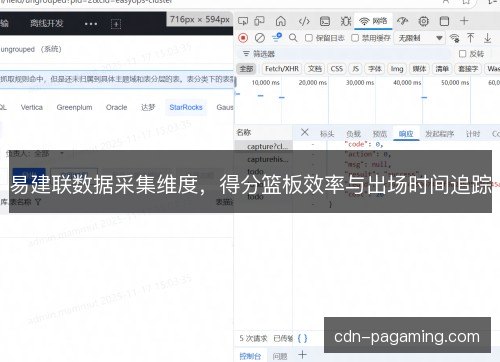
Task: Switch to the 网络 network tab
Action: pos(373,21)
